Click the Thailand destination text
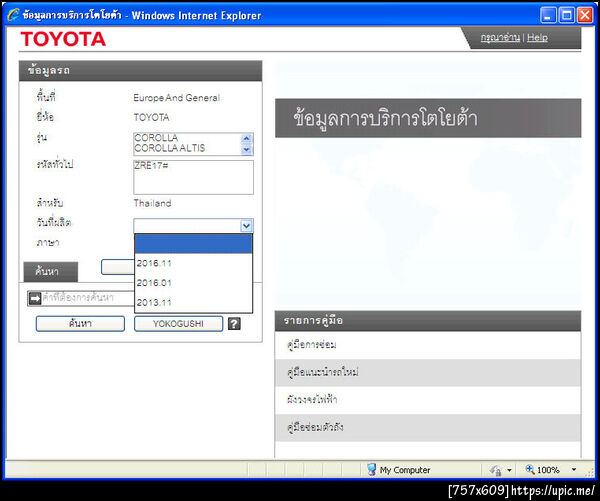This screenshot has width=600, height=501. tap(152, 203)
